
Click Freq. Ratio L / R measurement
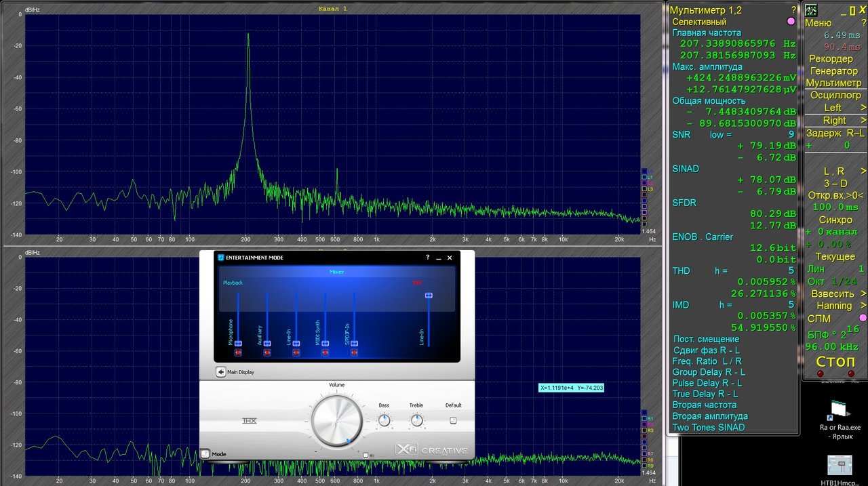click(x=707, y=361)
